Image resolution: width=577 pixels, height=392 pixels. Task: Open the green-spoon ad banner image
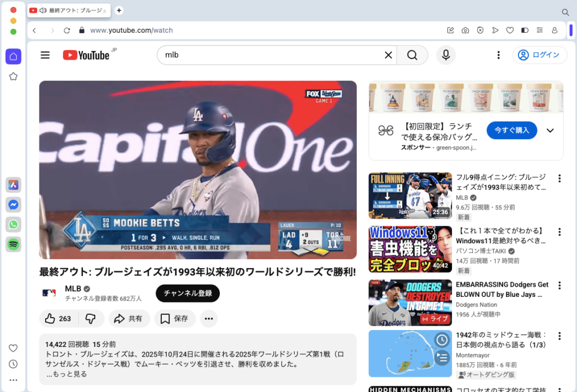[x=466, y=97]
